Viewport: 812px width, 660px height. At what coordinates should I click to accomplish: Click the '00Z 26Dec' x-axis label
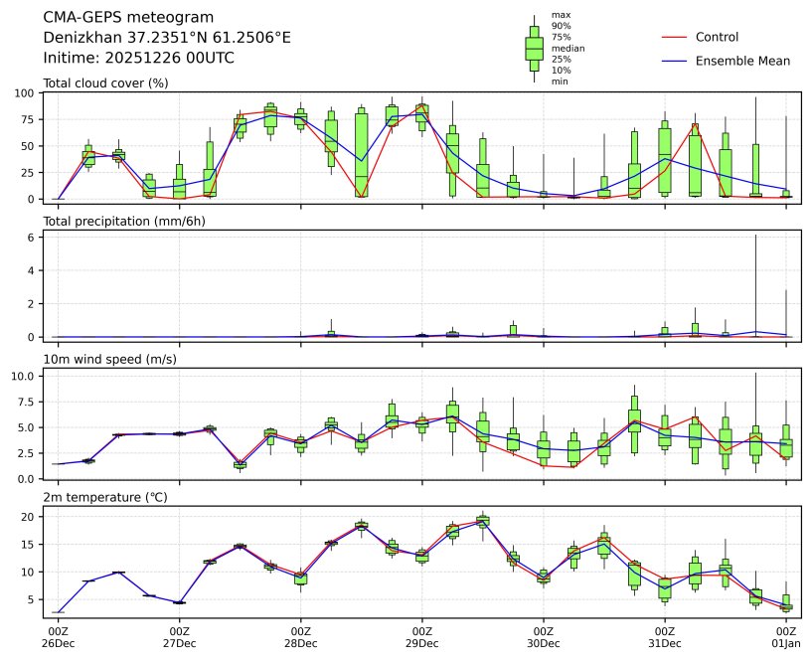click(58, 637)
